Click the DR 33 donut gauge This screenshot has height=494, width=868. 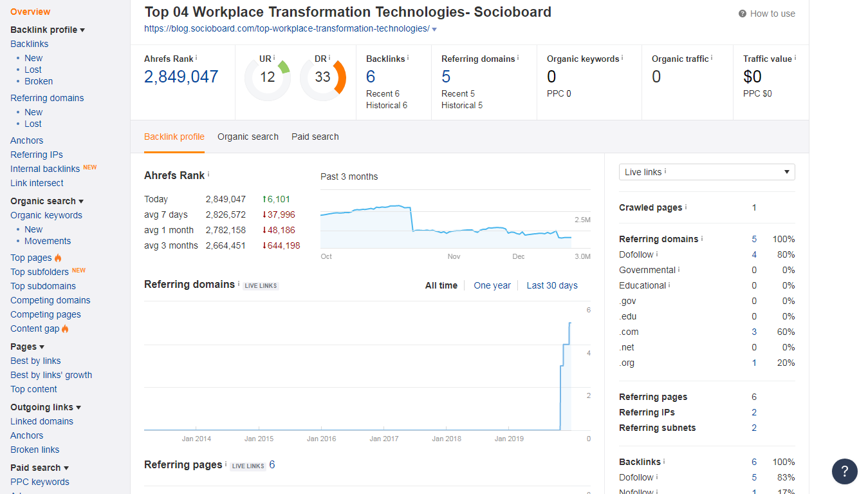point(323,77)
